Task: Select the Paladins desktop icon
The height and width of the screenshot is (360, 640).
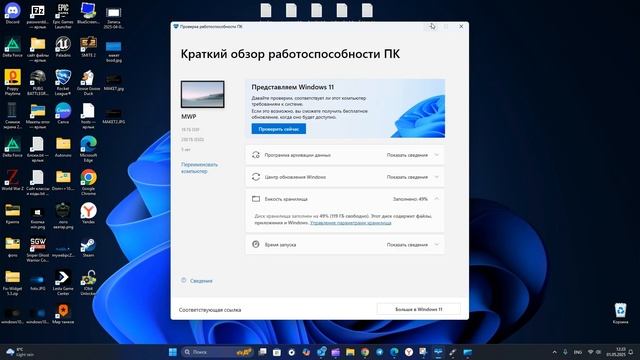Action: coord(63,47)
